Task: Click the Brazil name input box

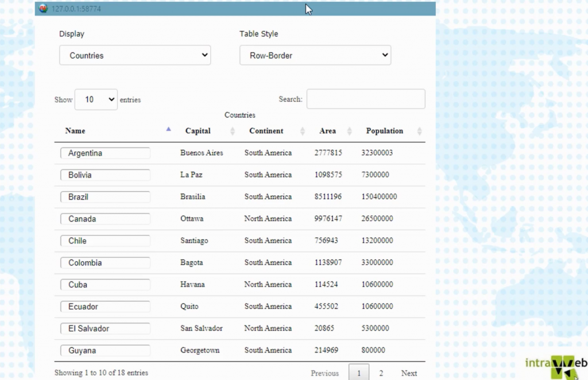Action: 105,197
